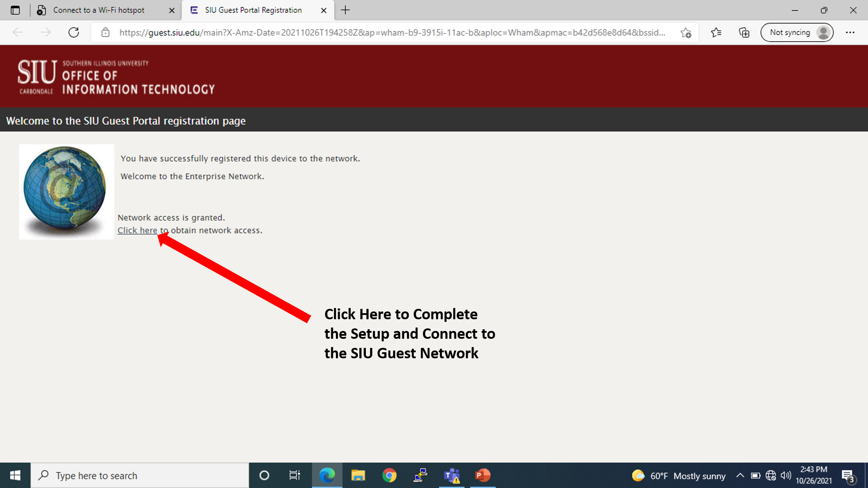Screen dimensions: 868x488
Task: Toggle vertical tabs in Edge's top-left corner
Action: [x=16, y=10]
